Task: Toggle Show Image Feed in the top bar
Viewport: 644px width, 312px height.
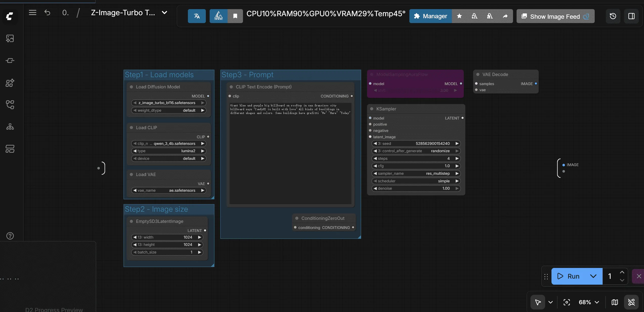Action: [x=555, y=16]
